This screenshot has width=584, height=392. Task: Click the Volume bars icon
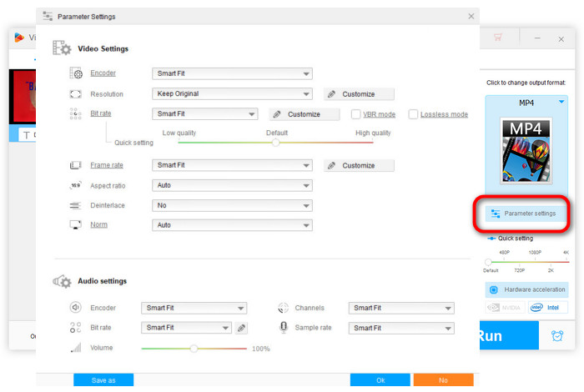(x=76, y=348)
